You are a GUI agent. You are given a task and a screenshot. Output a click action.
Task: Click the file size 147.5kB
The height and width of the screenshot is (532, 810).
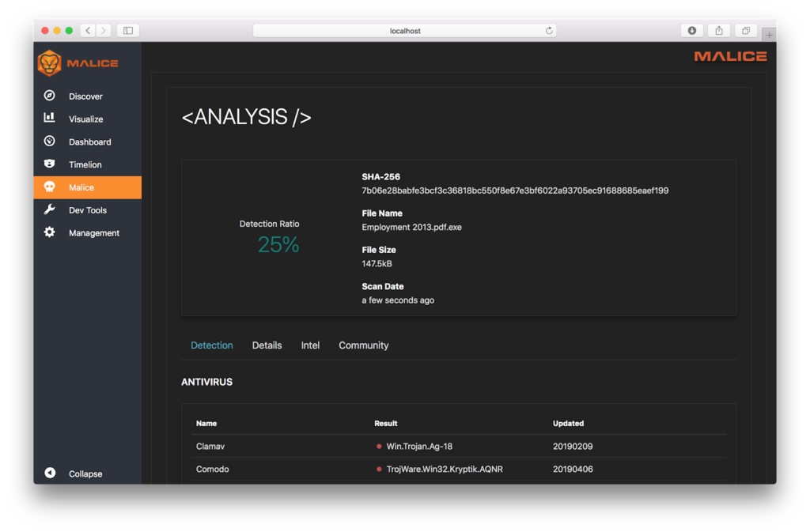tap(377, 264)
